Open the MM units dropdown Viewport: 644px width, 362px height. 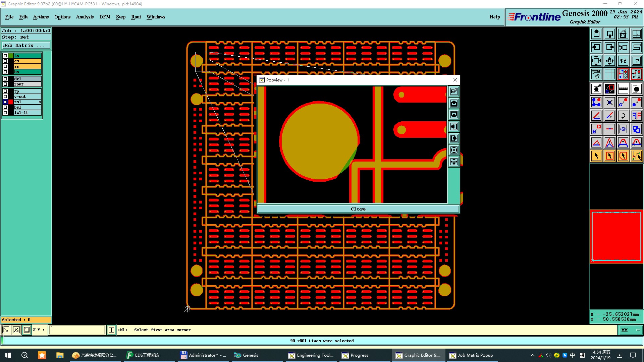(x=631, y=330)
